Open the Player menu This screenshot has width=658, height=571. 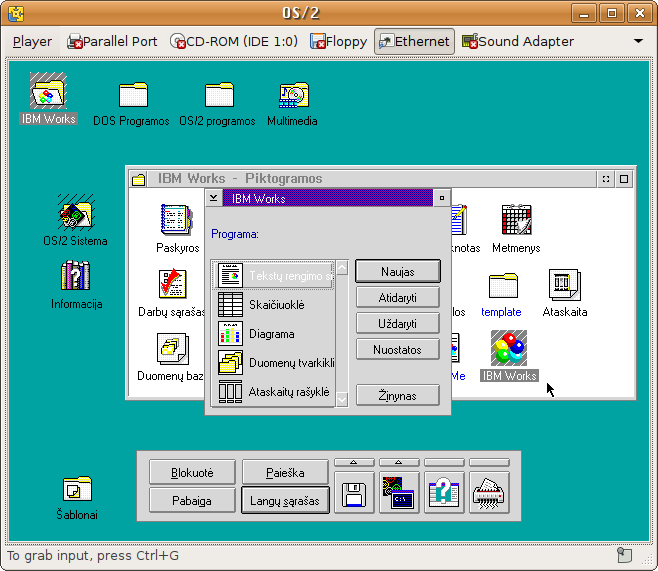(32, 42)
